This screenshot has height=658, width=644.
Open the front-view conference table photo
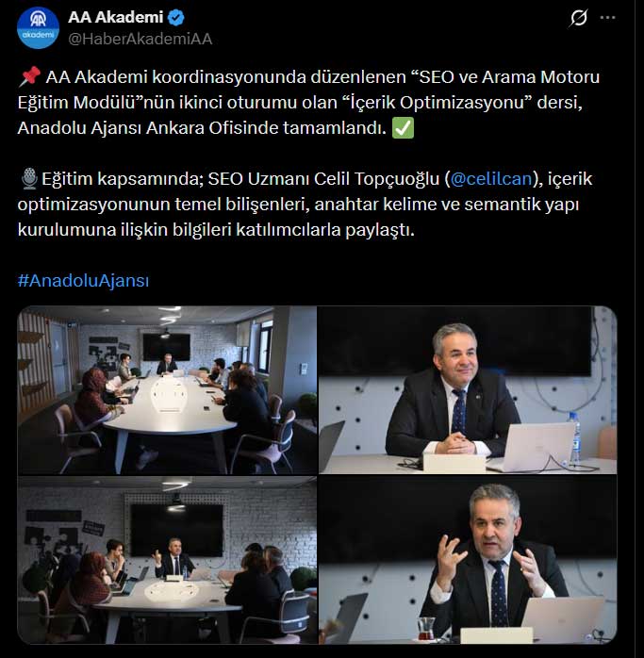coord(167,560)
